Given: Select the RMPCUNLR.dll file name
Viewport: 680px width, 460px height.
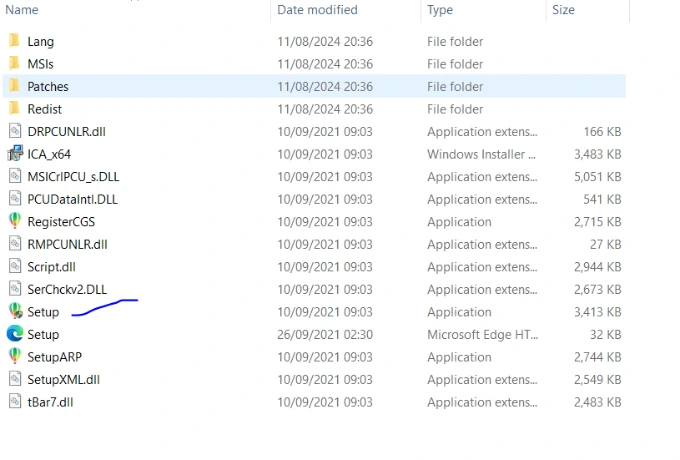Looking at the screenshot, I should coord(67,245).
